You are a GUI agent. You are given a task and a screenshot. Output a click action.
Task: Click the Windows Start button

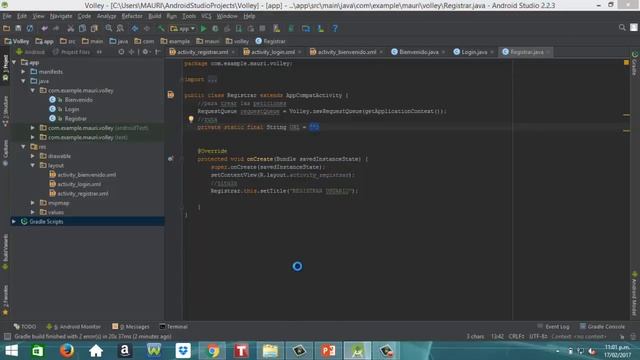pyautogui.click(x=11, y=351)
